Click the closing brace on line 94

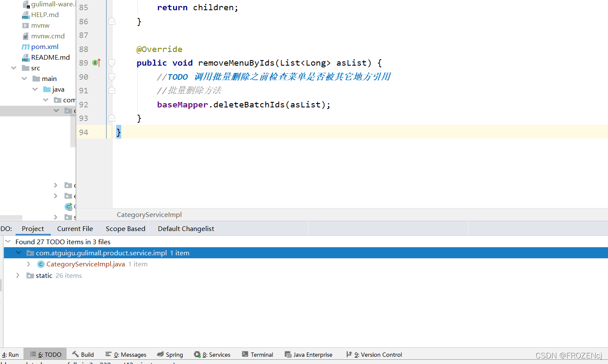tap(119, 132)
